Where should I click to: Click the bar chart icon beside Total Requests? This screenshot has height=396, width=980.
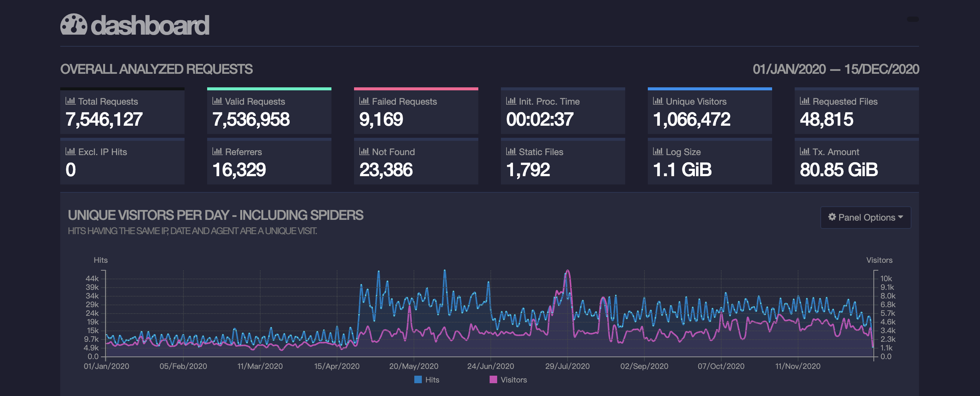(70, 101)
